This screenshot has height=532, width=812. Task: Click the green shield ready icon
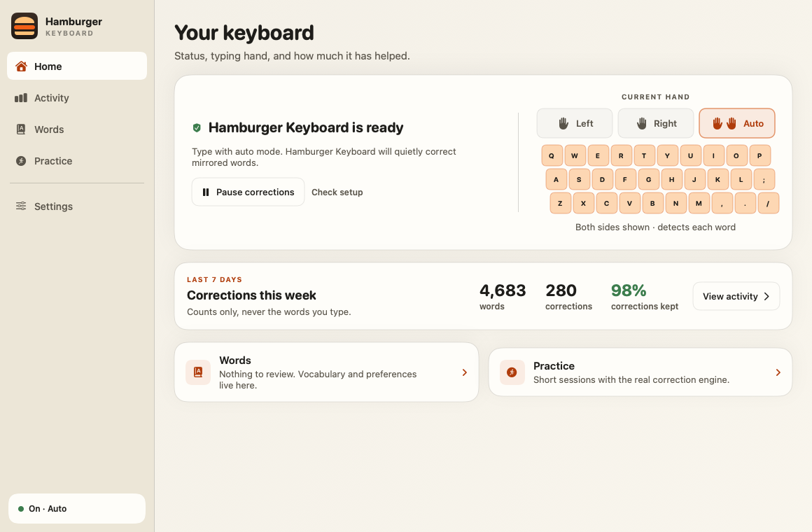pos(197,127)
